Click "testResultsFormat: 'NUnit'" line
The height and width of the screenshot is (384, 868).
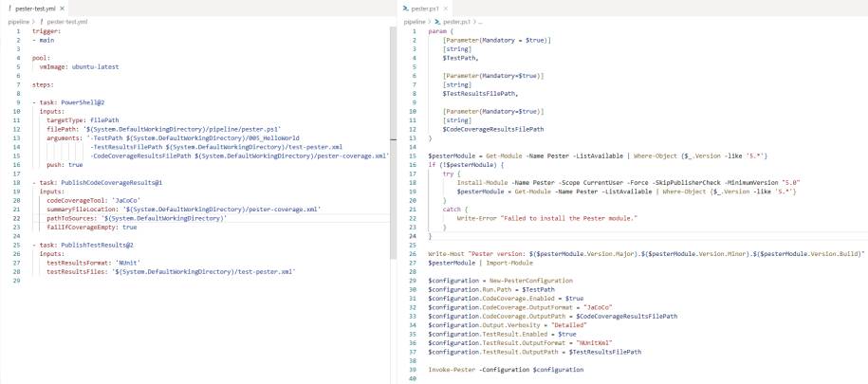(x=94, y=263)
